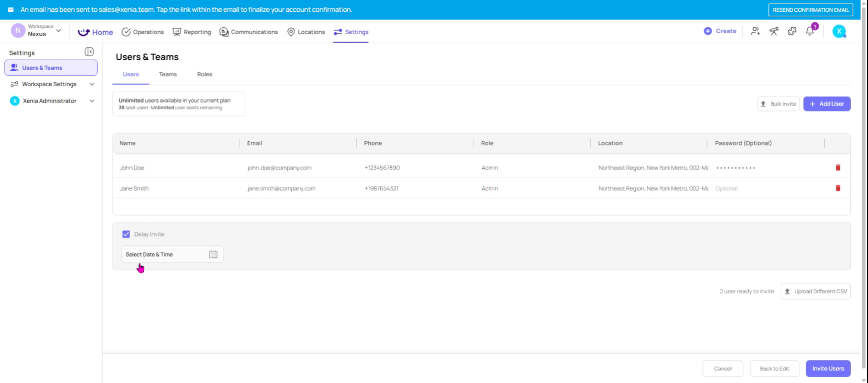Delete Jane Smith row with trash icon
Image resolution: width=868 pixels, height=383 pixels.
[838, 188]
